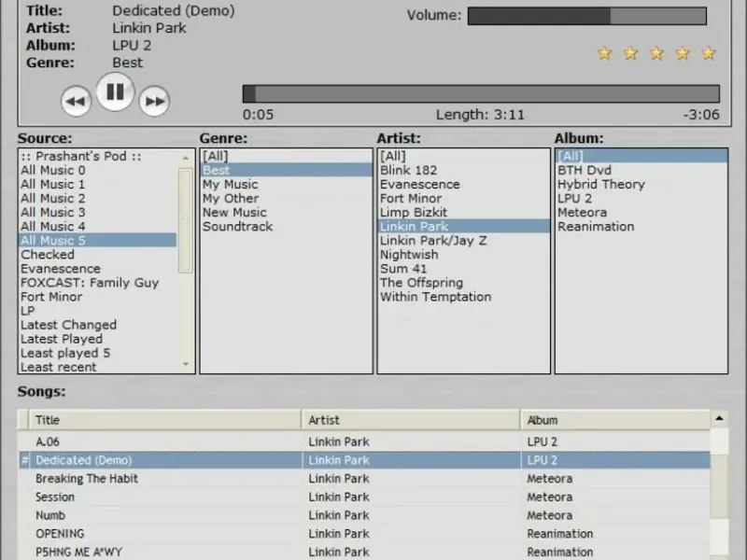Choose 'My Other' genre

coord(287,198)
